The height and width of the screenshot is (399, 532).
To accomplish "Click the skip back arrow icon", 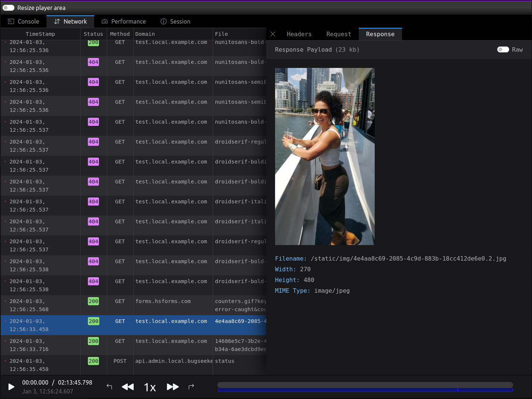I will (109, 387).
